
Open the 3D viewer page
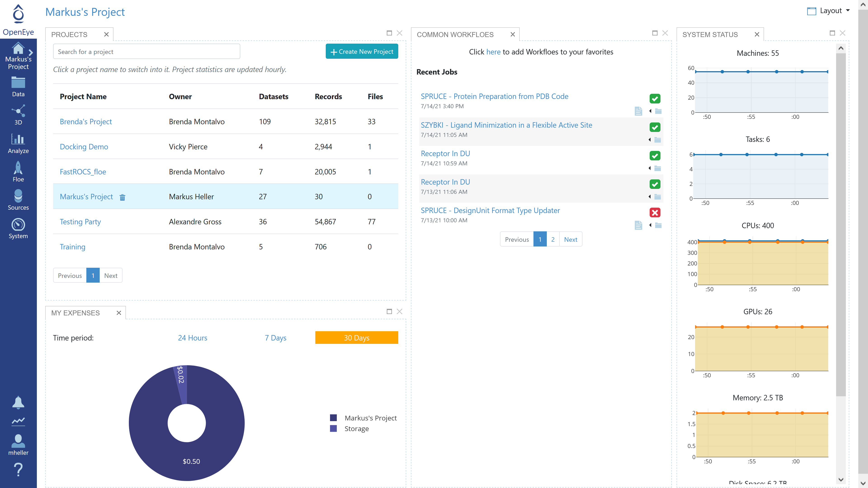click(18, 115)
